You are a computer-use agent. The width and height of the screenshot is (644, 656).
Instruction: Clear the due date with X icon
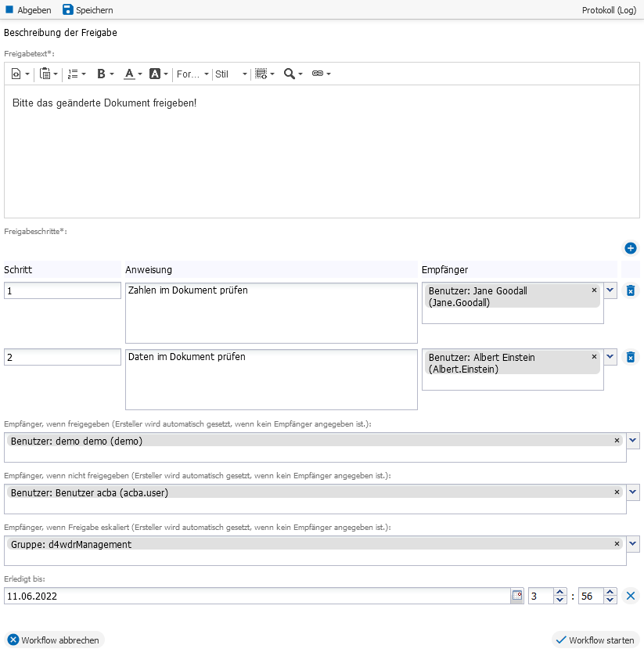(x=631, y=596)
